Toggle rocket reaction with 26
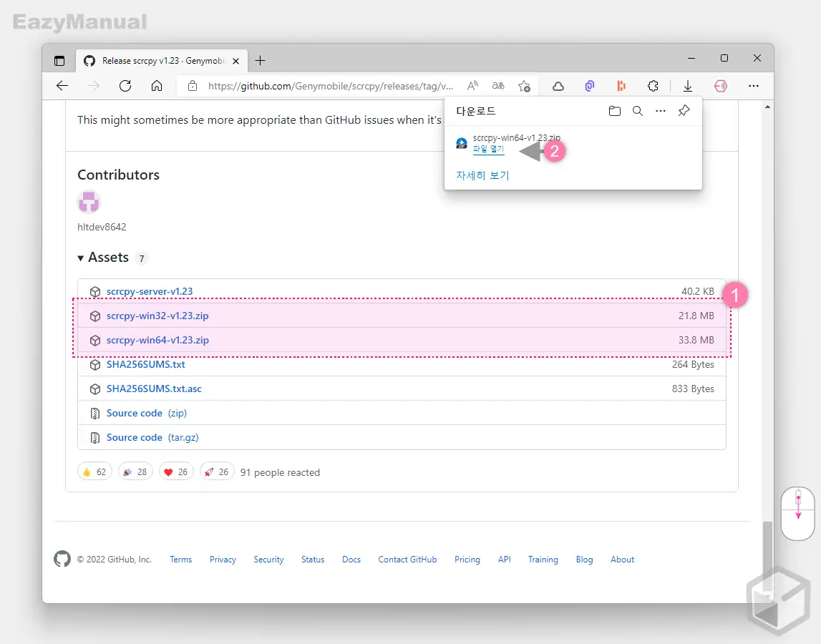821x644 pixels. click(x=217, y=472)
